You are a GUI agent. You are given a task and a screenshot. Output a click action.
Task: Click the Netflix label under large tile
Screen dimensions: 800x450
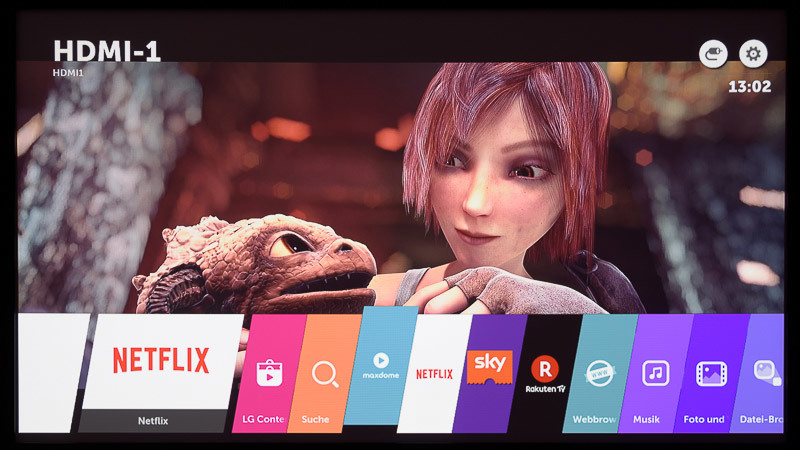tap(153, 421)
